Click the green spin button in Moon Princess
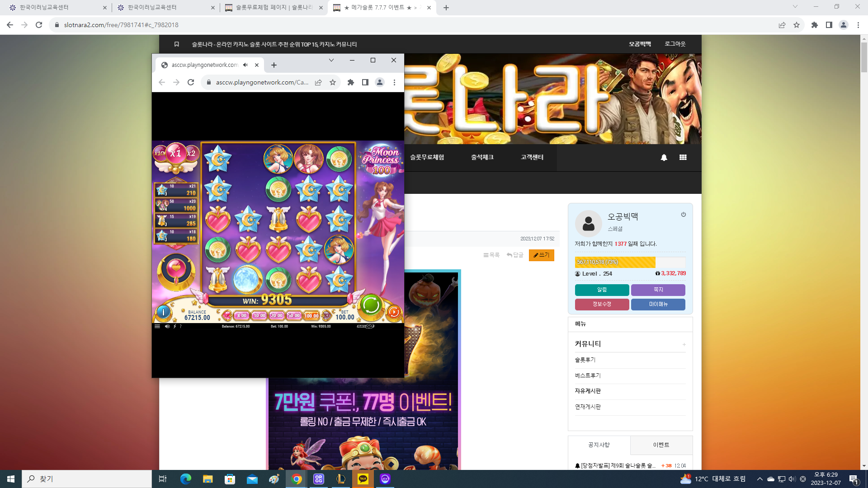The width and height of the screenshot is (868, 488). point(371,305)
